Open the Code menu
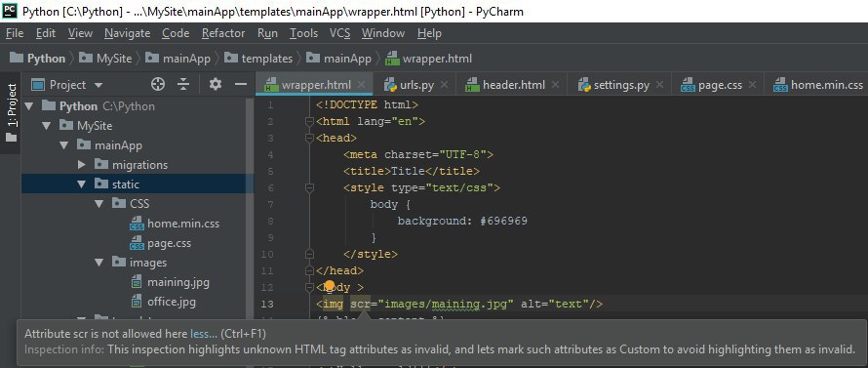Viewport: 868px width, 368px height. click(x=176, y=33)
